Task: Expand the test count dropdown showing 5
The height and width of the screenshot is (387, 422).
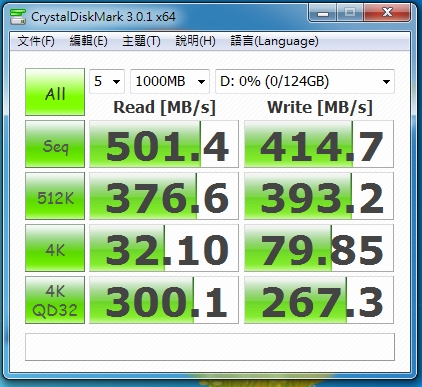Action: click(107, 81)
